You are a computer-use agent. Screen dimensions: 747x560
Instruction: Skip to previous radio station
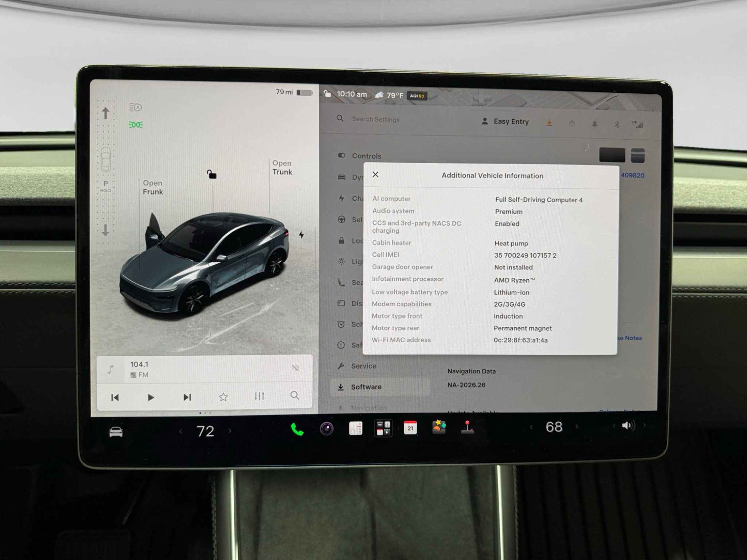115,397
